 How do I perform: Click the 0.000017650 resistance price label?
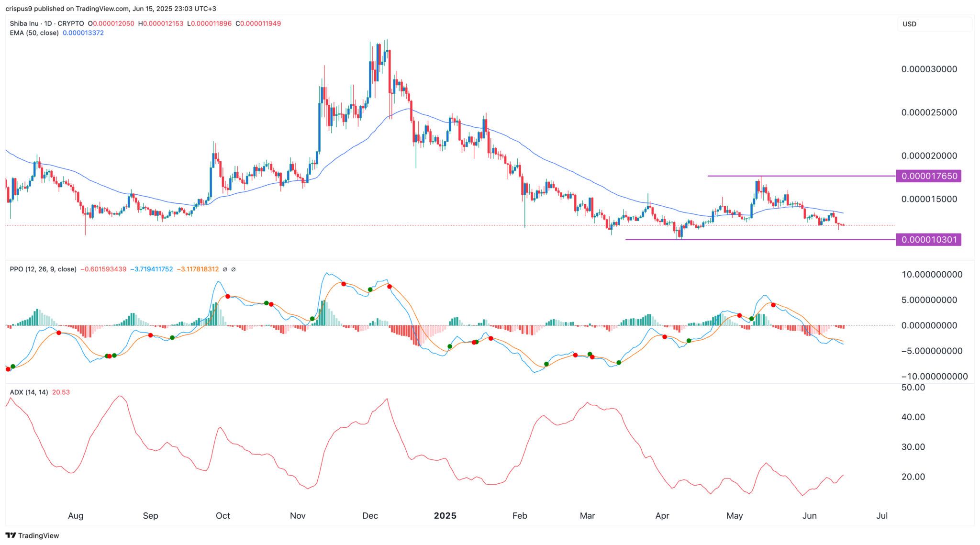coord(929,176)
